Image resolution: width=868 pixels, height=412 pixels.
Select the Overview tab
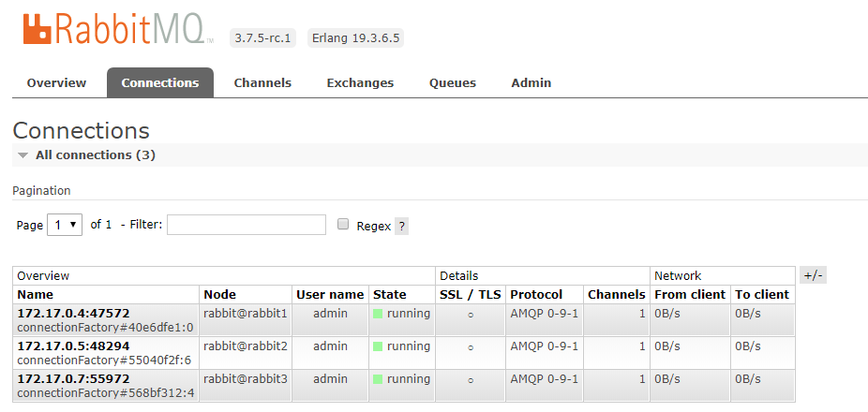pyautogui.click(x=56, y=82)
